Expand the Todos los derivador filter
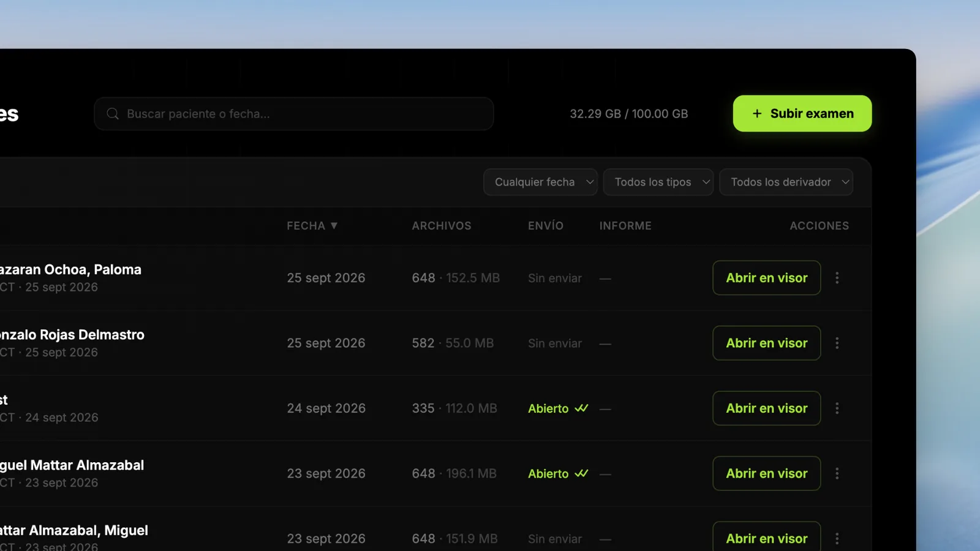The height and width of the screenshot is (551, 980). [786, 182]
